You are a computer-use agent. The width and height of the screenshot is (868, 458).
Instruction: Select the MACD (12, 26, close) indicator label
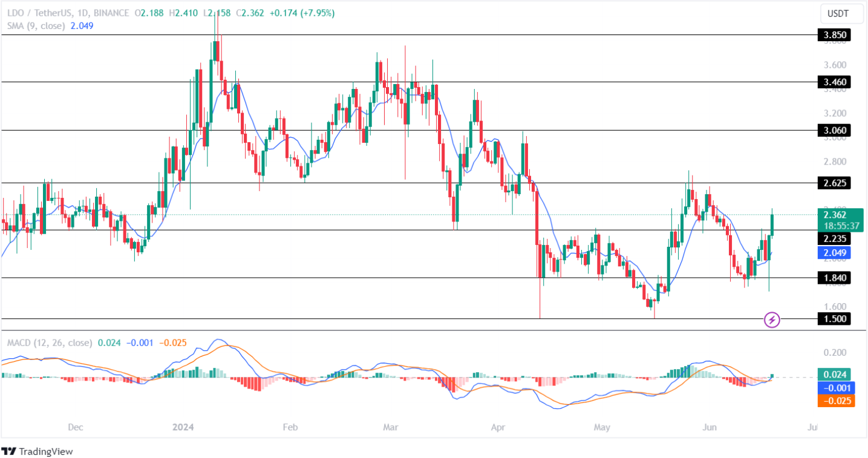pyautogui.click(x=50, y=343)
